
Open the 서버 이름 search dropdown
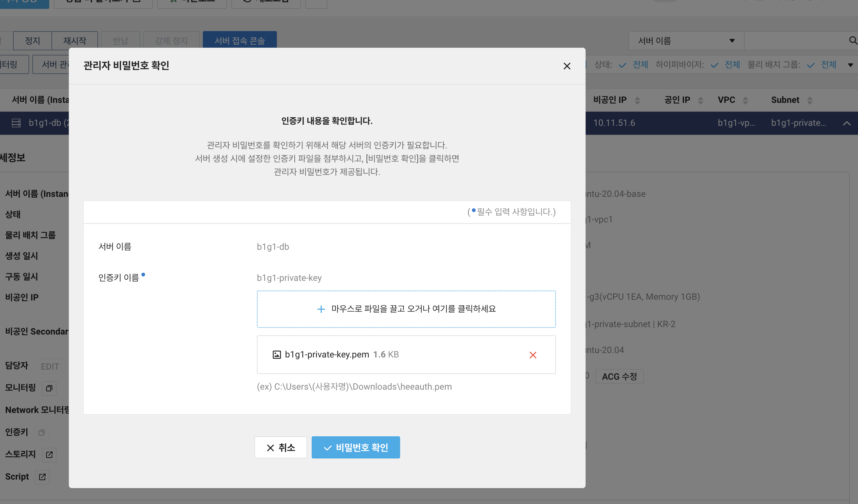[686, 41]
